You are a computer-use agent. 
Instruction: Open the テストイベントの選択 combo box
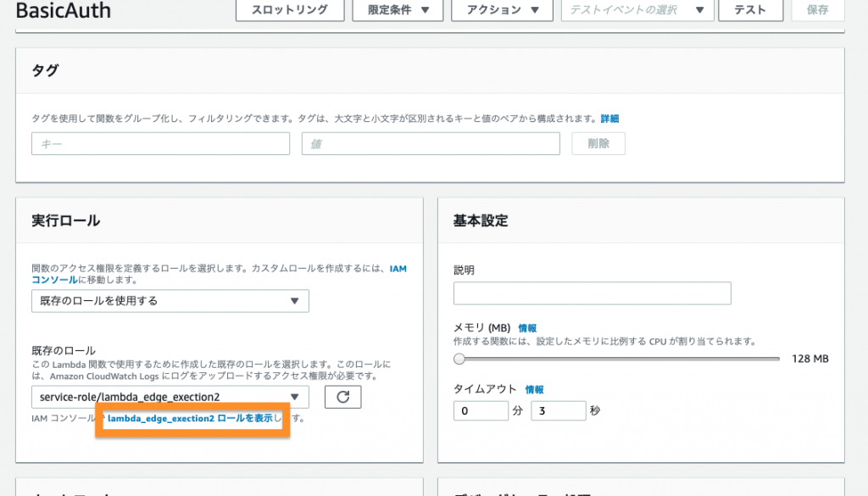click(636, 10)
